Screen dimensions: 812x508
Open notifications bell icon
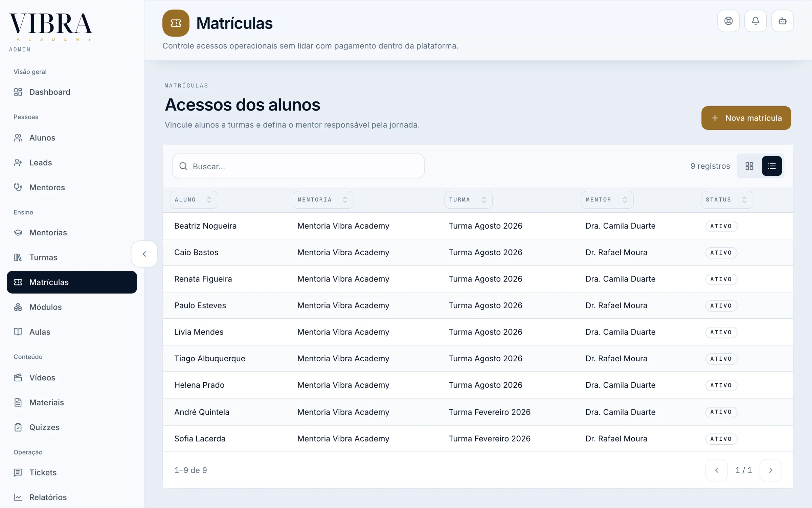point(755,21)
